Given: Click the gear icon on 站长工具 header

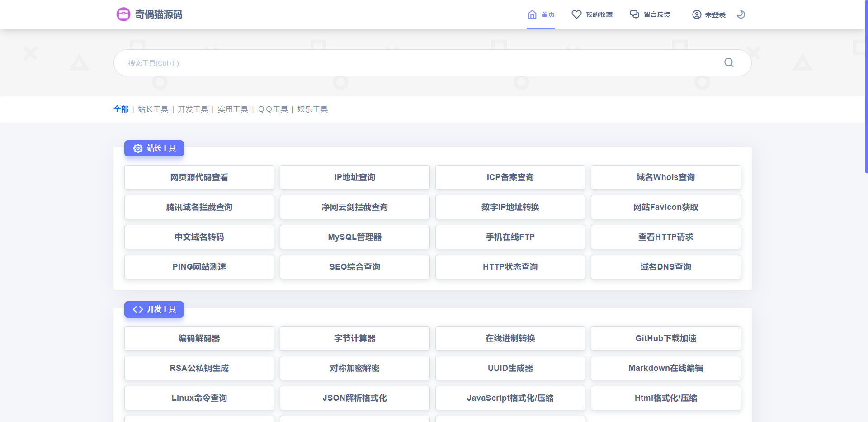Looking at the screenshot, I should click(138, 148).
